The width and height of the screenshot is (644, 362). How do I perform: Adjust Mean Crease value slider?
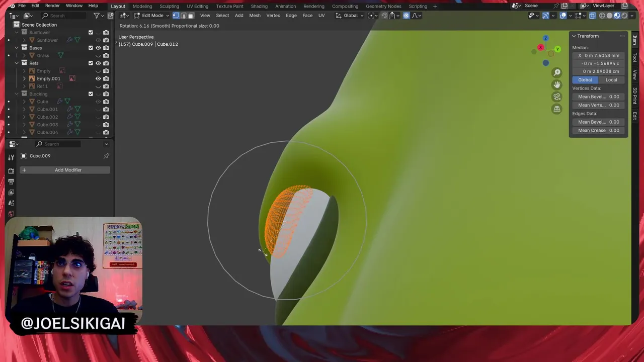[599, 130]
